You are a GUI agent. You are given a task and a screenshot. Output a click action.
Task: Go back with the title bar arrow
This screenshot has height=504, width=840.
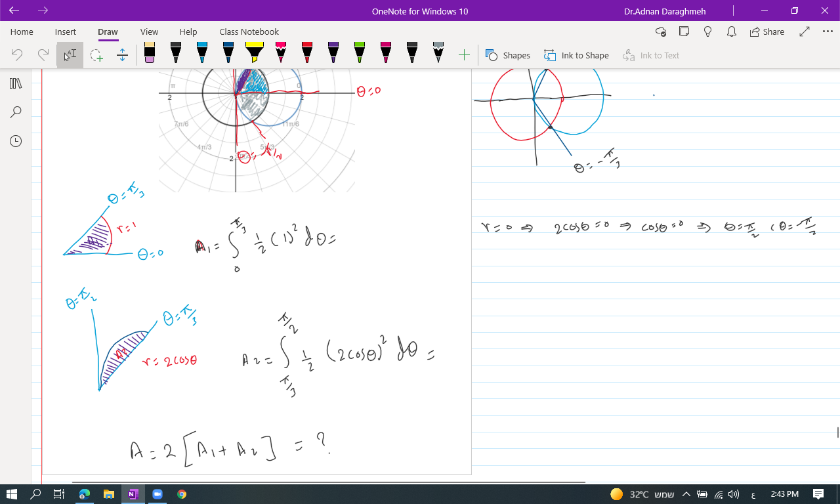(14, 10)
